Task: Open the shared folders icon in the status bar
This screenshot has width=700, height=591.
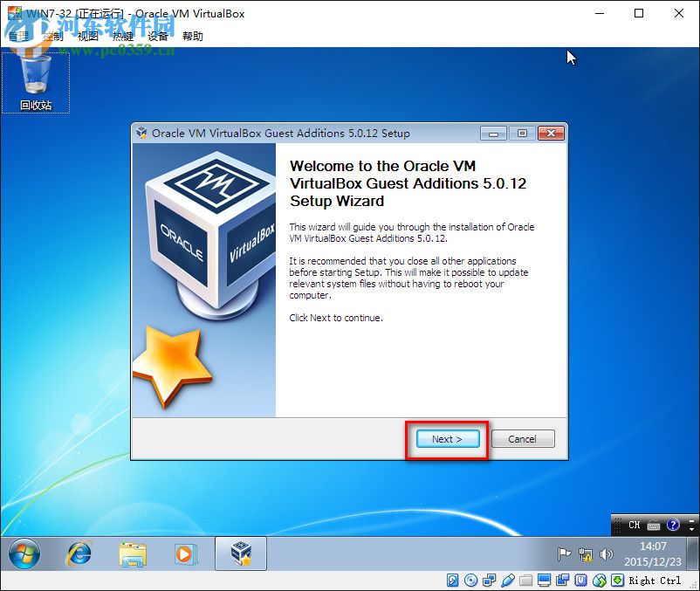Action: click(525, 580)
